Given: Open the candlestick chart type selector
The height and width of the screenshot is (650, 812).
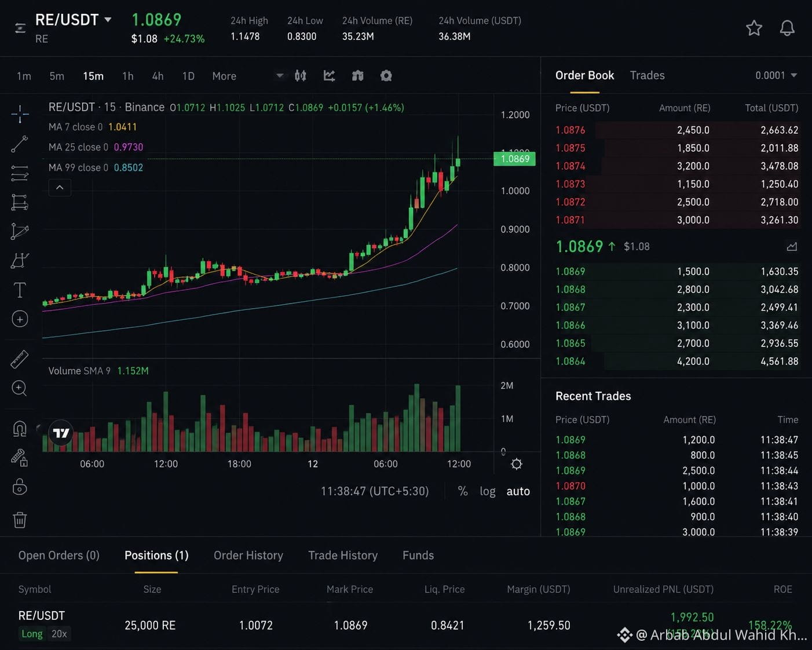Looking at the screenshot, I should click(300, 76).
